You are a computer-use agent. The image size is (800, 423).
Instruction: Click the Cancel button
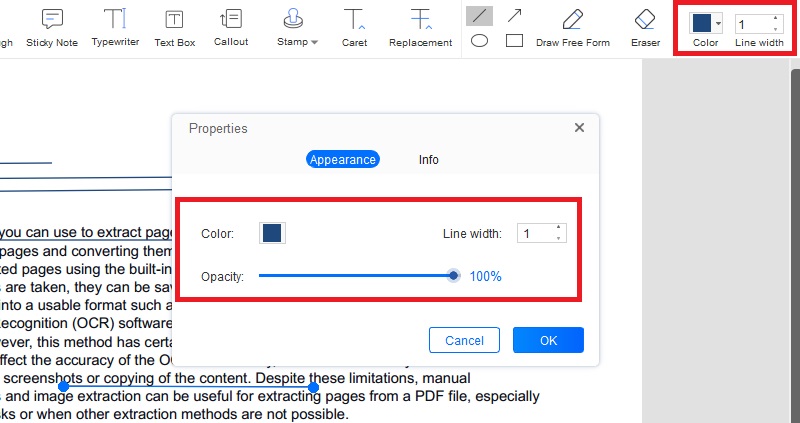[x=464, y=340]
